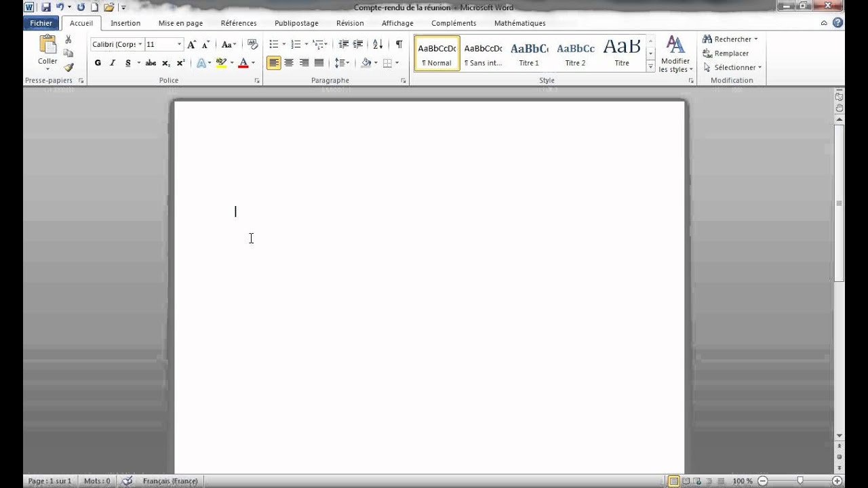Clear all formatting
This screenshot has width=868, height=488.
[252, 44]
